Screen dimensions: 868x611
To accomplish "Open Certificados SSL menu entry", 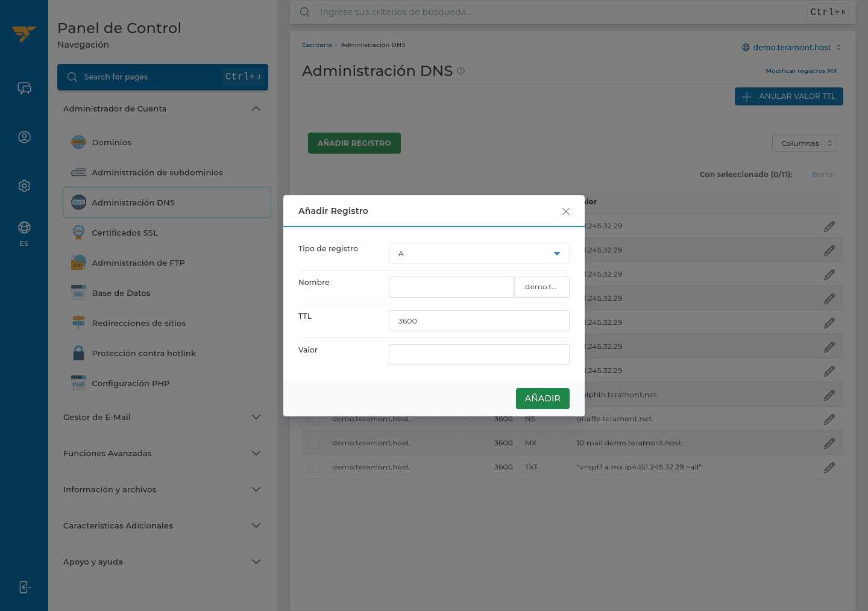I will click(x=167, y=233).
